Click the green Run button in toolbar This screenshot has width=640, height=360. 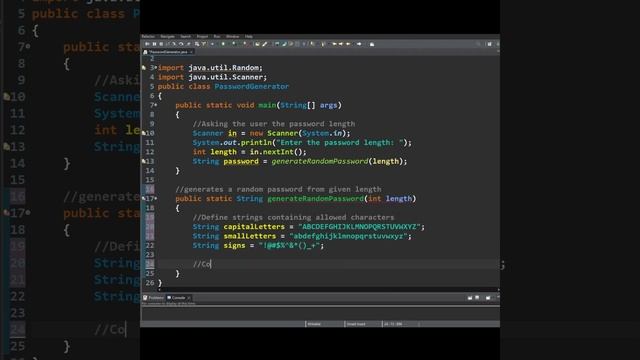coord(223,44)
